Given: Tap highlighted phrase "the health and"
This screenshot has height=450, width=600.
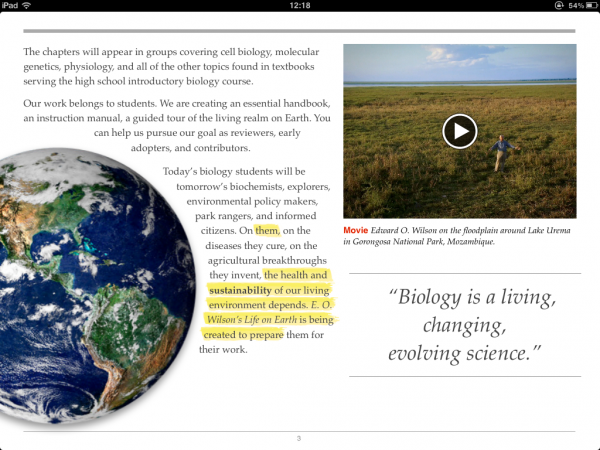Looking at the screenshot, I should (x=295, y=275).
